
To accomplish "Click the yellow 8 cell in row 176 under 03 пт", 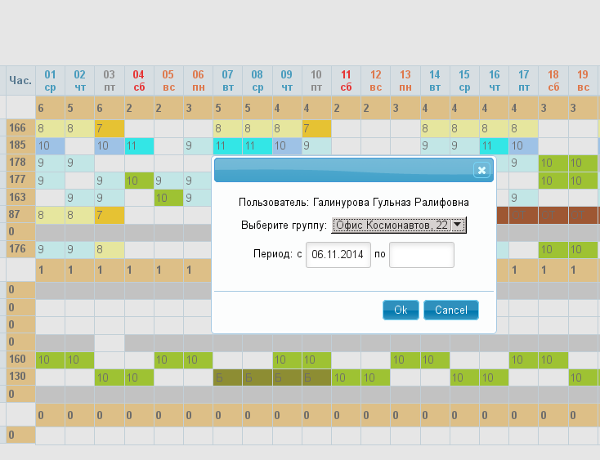I will click(109, 249).
